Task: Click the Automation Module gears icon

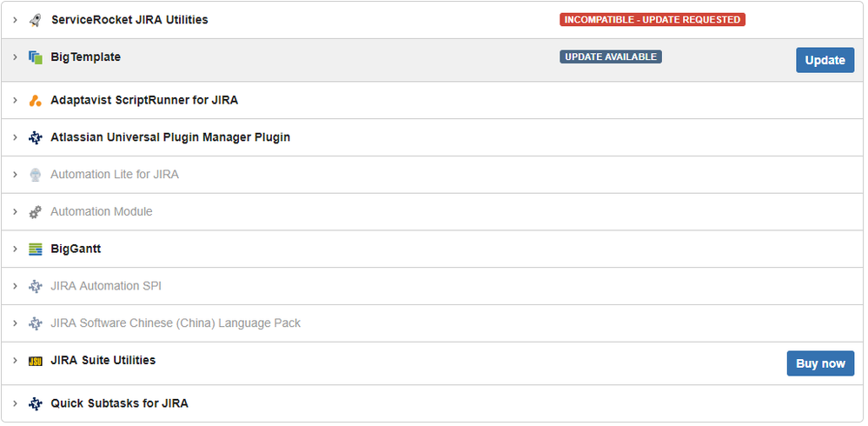Action: click(x=36, y=211)
